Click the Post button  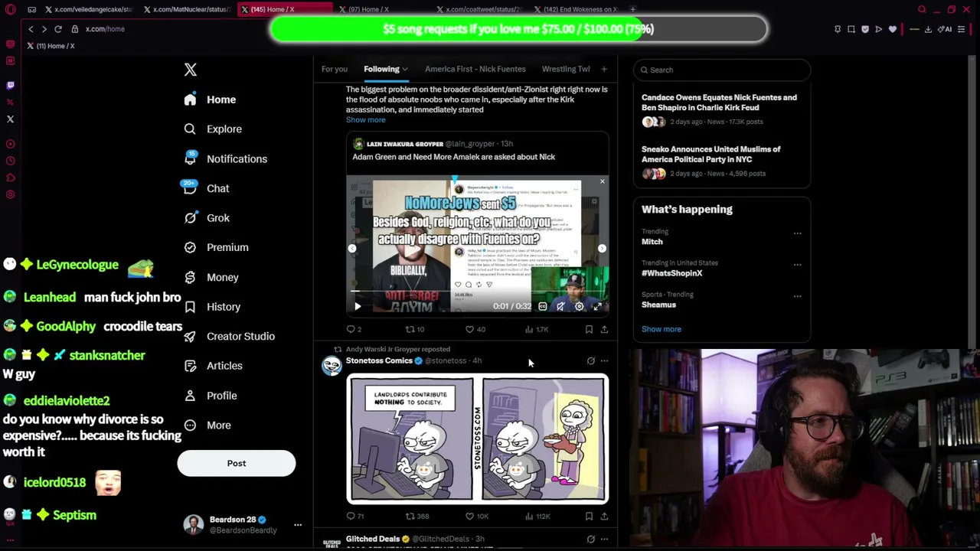click(x=237, y=463)
